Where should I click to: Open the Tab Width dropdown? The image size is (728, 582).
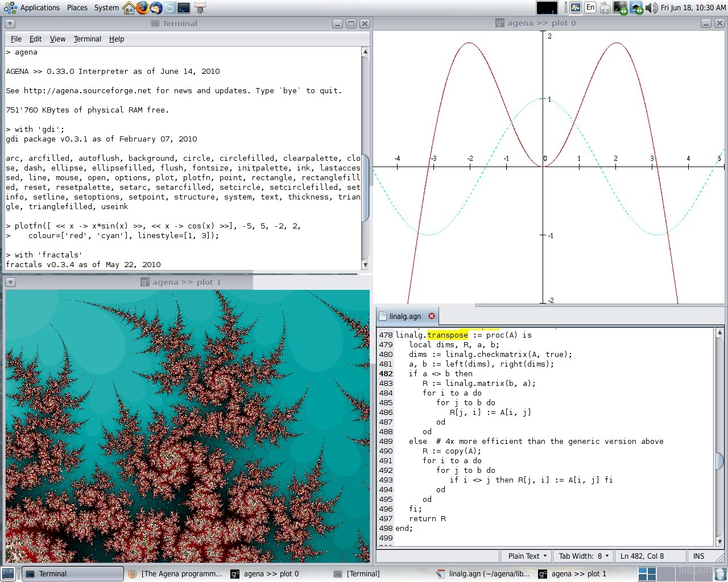(x=583, y=556)
